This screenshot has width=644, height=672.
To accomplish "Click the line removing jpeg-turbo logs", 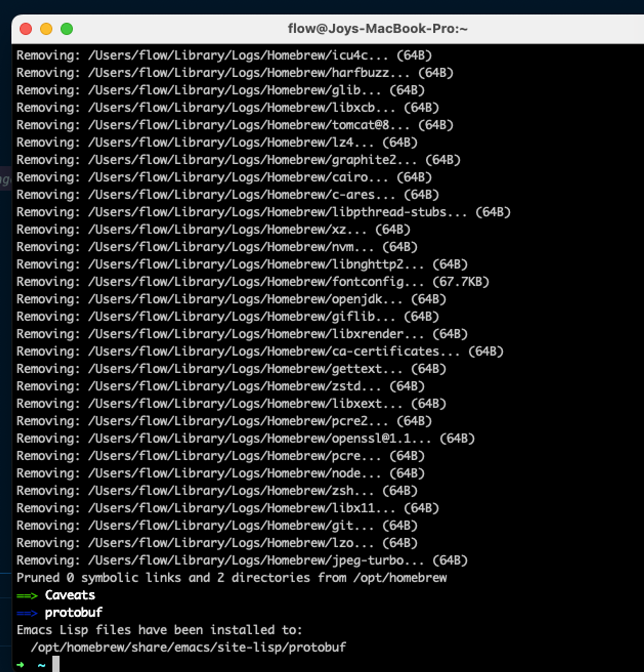I will click(242, 561).
